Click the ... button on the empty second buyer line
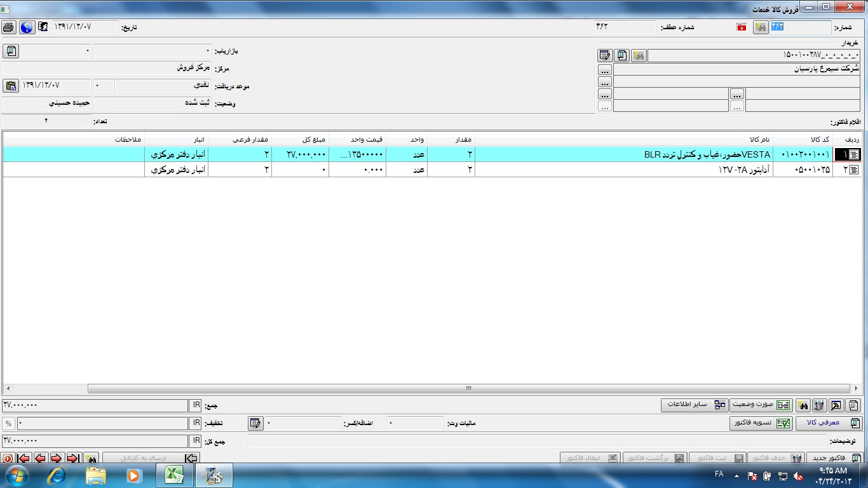868x488 pixels. click(x=605, y=82)
